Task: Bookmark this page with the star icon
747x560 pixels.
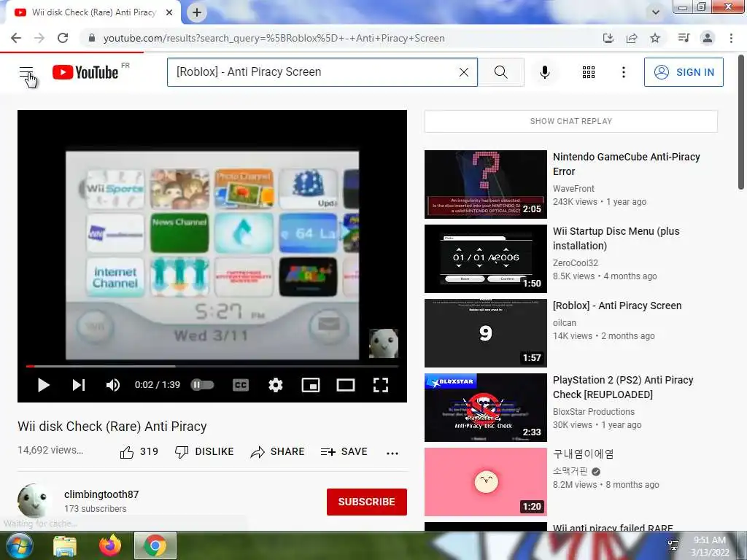Action: point(655,38)
